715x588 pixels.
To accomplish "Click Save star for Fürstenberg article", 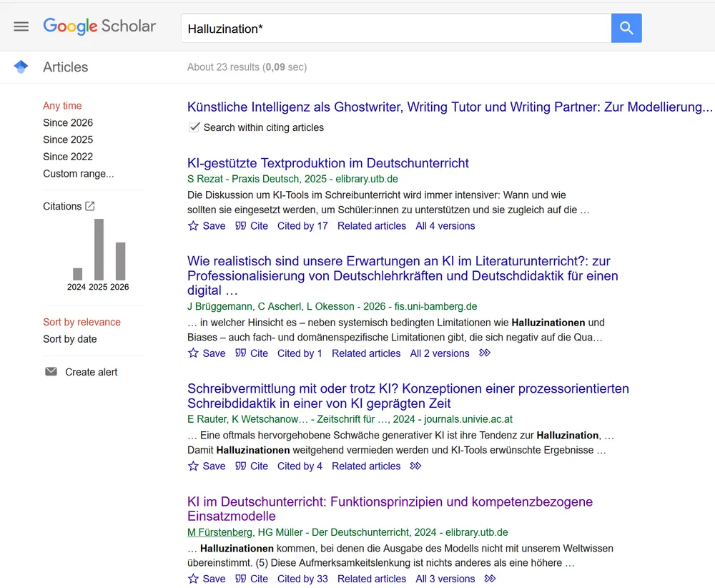I will point(193,579).
